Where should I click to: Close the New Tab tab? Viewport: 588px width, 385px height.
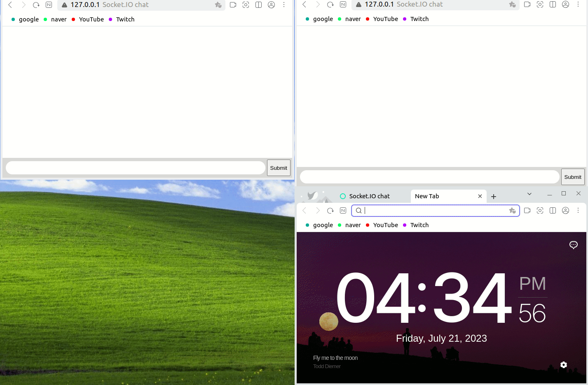(480, 196)
